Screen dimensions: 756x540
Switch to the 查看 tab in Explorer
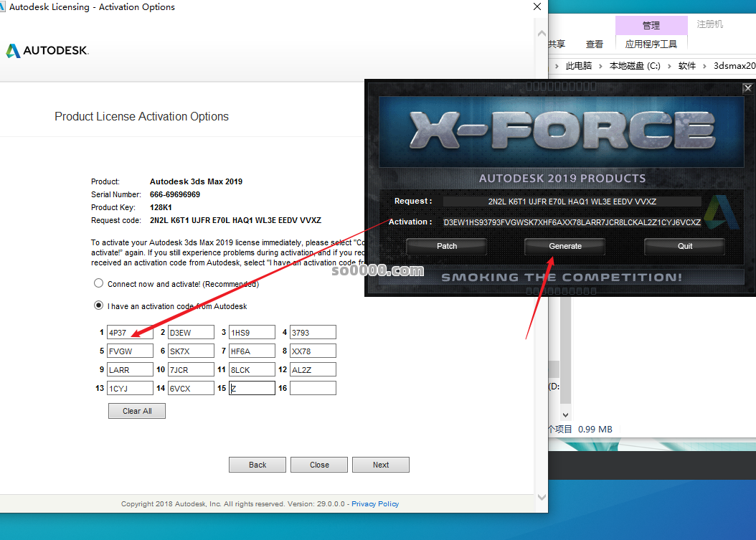(x=594, y=44)
